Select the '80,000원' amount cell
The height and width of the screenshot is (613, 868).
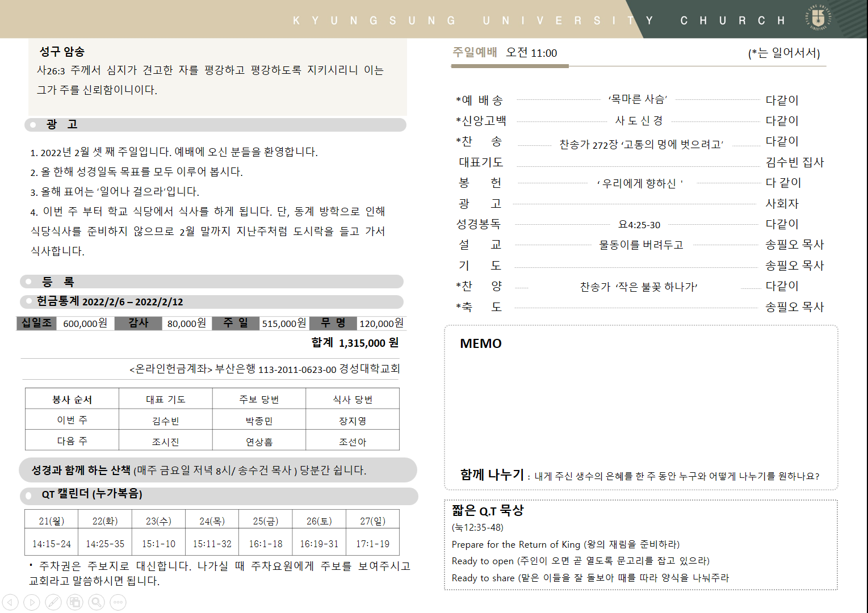click(187, 323)
